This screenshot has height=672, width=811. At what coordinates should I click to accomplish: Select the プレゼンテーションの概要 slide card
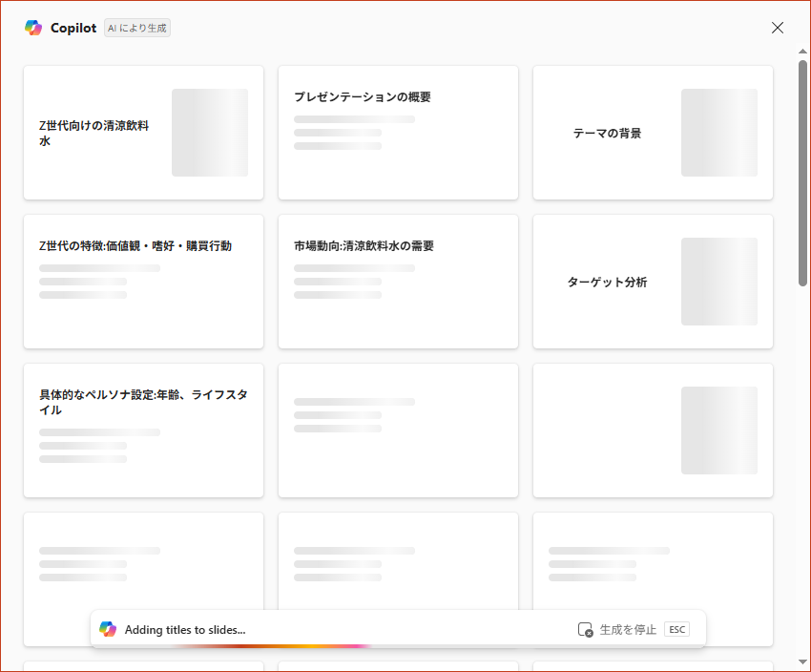point(398,133)
